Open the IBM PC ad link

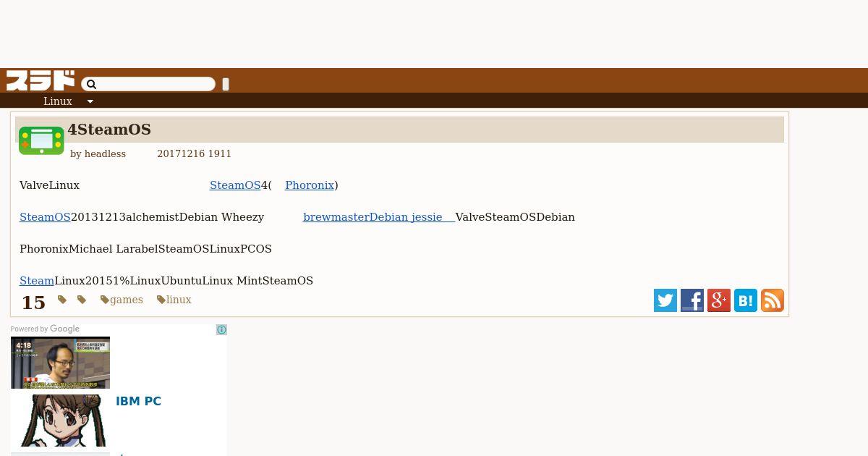point(138,401)
